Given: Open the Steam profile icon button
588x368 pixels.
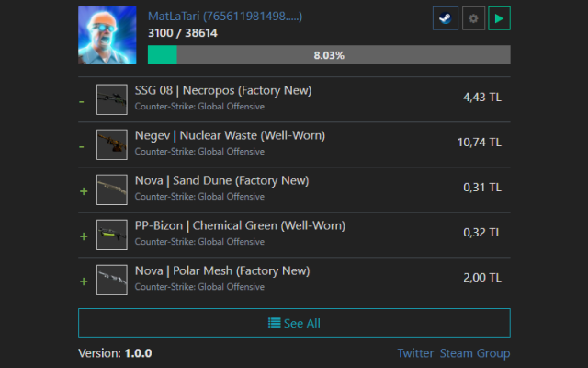Looking at the screenshot, I should tap(445, 18).
